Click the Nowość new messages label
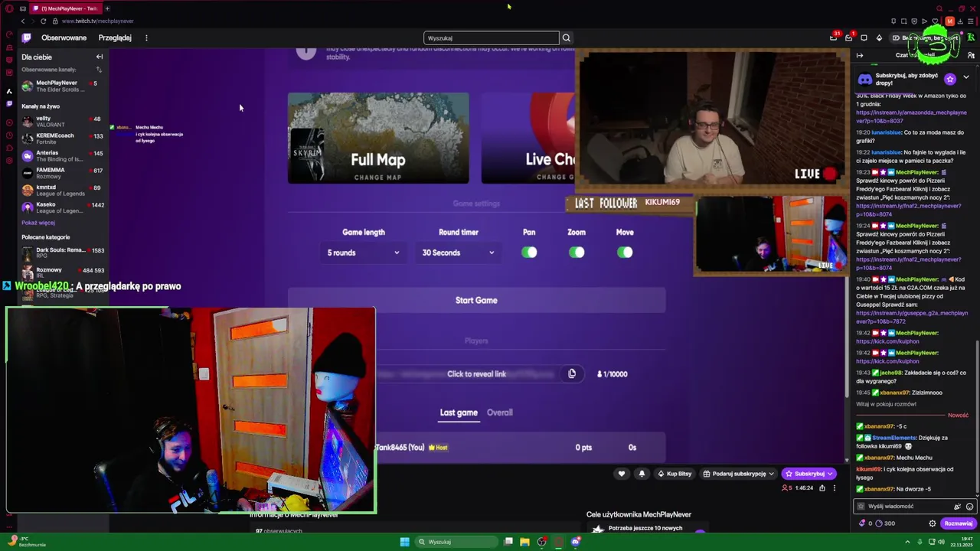The height and width of the screenshot is (551, 980). [958, 415]
